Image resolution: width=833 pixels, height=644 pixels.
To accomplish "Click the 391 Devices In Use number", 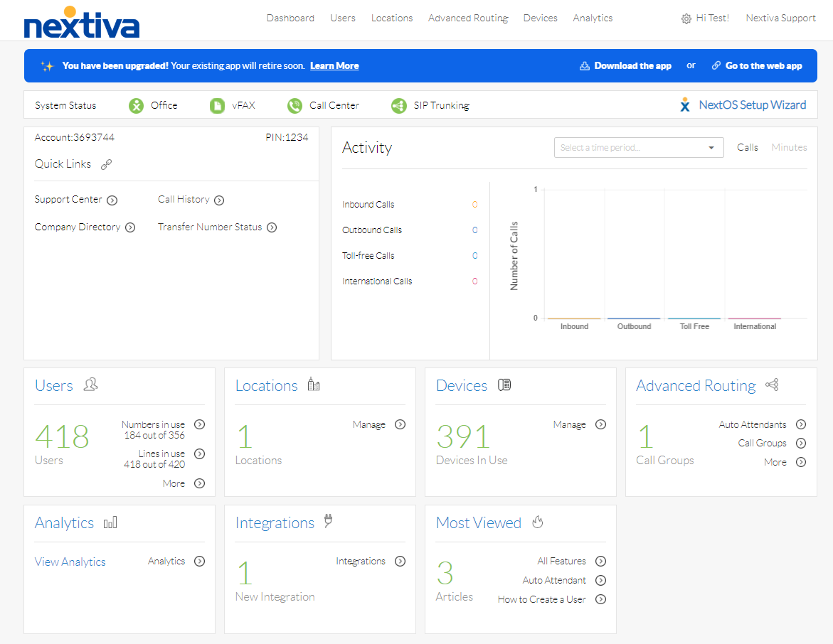I will pos(462,436).
